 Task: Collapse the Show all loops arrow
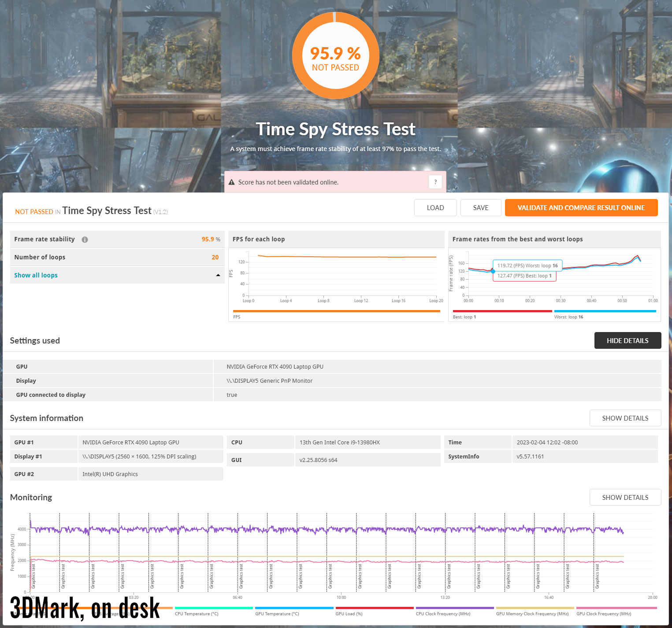[x=218, y=275]
